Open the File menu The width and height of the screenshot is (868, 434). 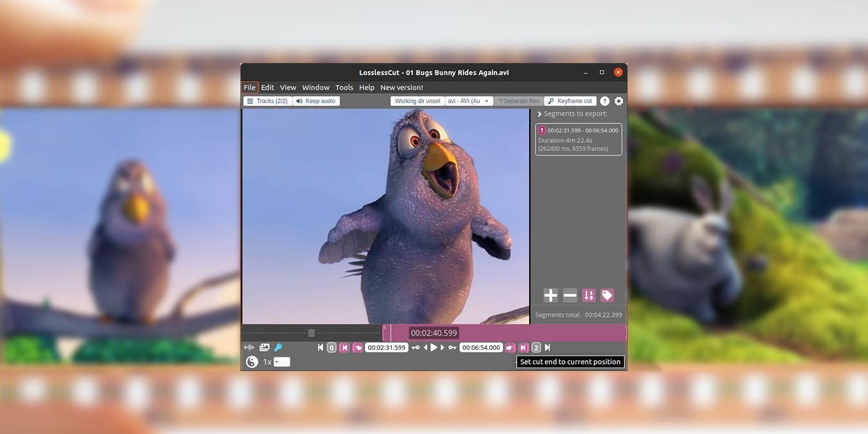coord(249,87)
